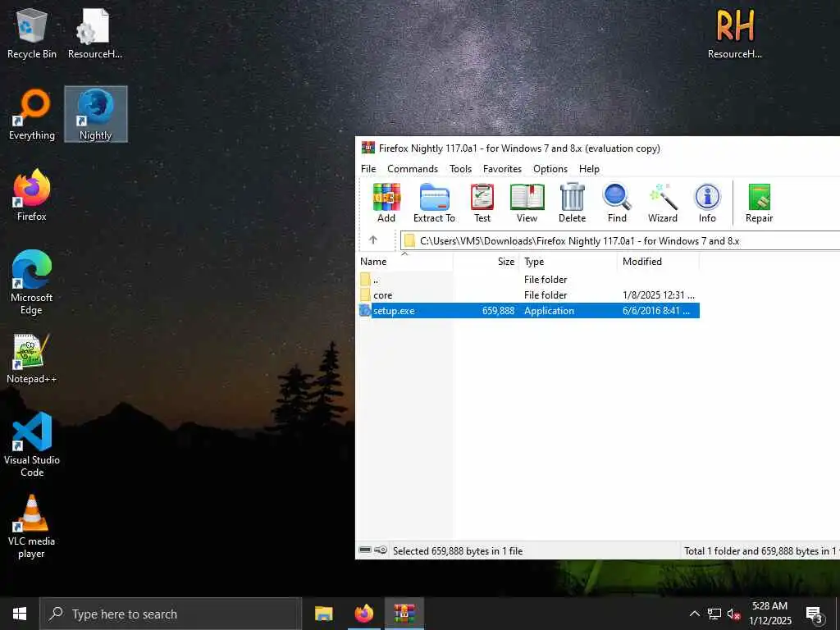Open File Explorer from the taskbar
Screen dimensions: 840x630
(x=323, y=614)
